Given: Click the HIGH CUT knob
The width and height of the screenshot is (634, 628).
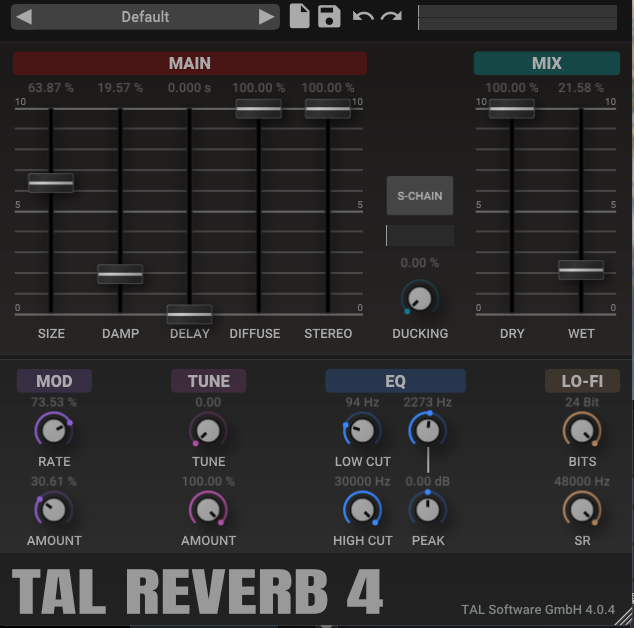Looking at the screenshot, I should point(362,510).
